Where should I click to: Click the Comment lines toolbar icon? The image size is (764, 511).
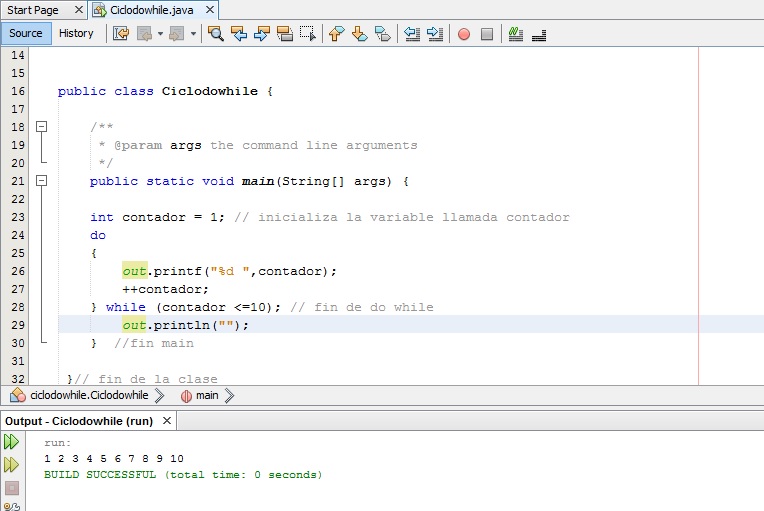pyautogui.click(x=516, y=33)
